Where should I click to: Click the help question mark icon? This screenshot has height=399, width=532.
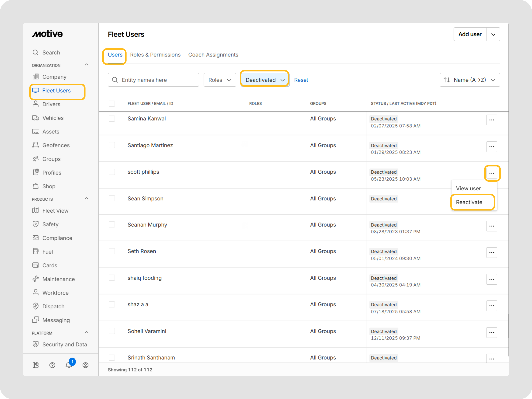(x=52, y=365)
